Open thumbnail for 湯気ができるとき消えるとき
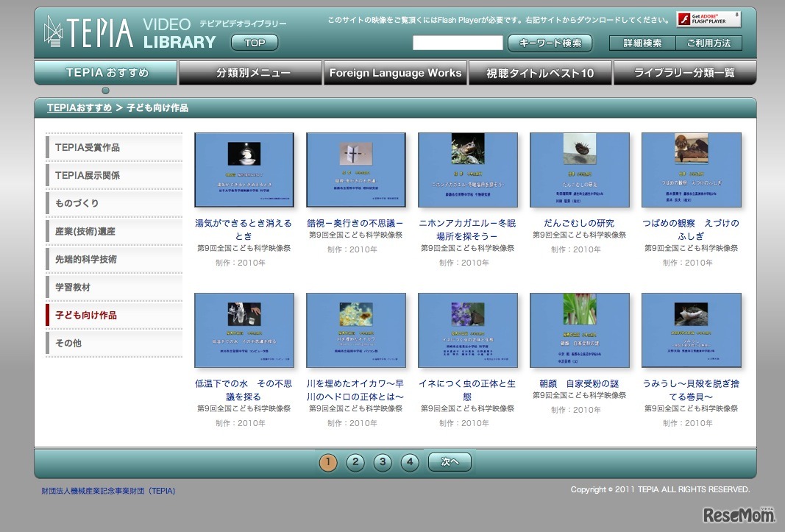The width and height of the screenshot is (785, 532). [x=244, y=170]
